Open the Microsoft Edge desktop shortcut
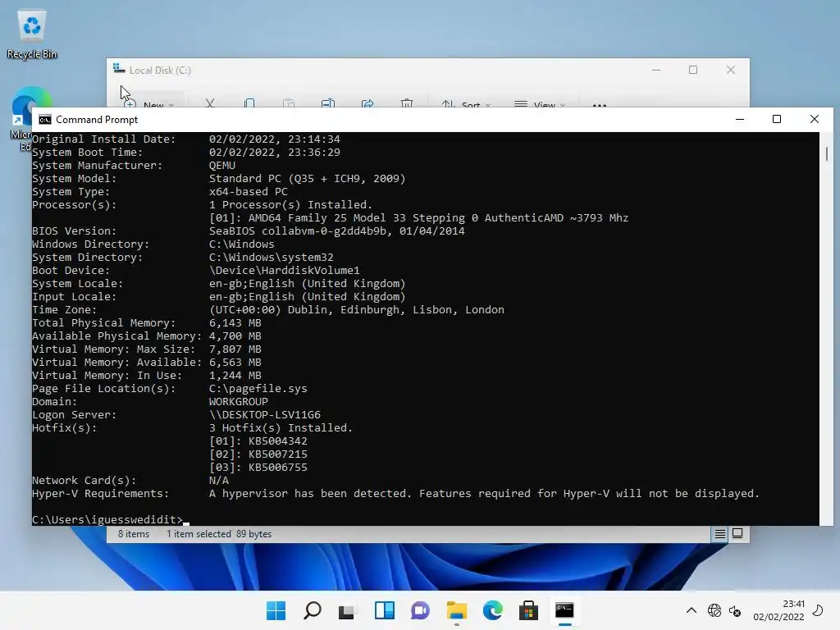Viewport: 840px width, 630px height. [x=24, y=119]
